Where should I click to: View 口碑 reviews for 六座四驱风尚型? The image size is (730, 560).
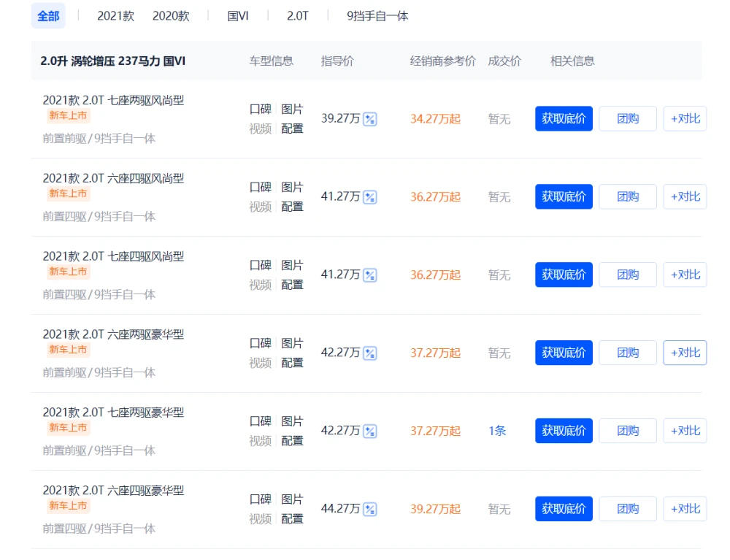261,188
